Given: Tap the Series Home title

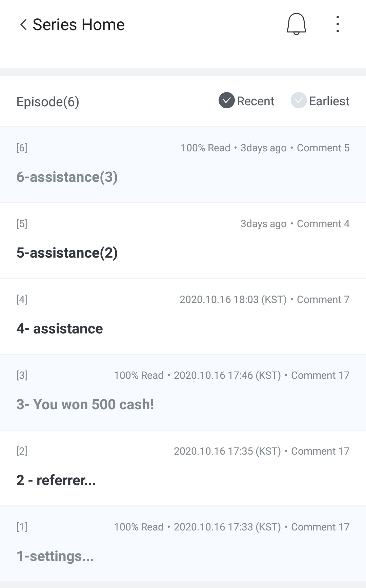Looking at the screenshot, I should click(79, 25).
